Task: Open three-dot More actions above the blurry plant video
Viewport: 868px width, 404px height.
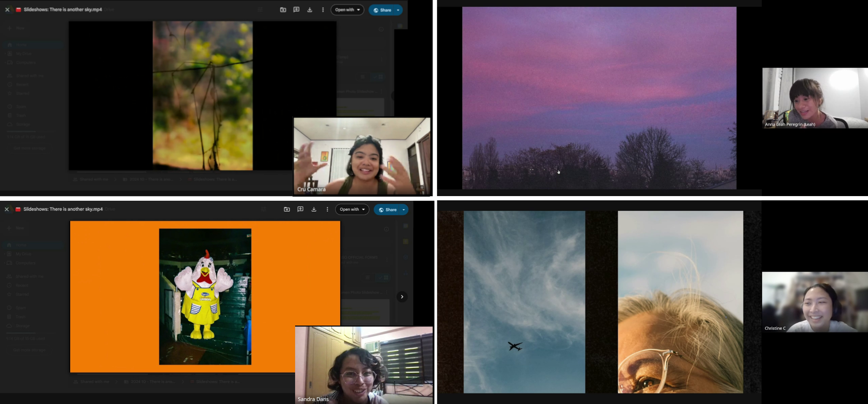Action: (323, 10)
